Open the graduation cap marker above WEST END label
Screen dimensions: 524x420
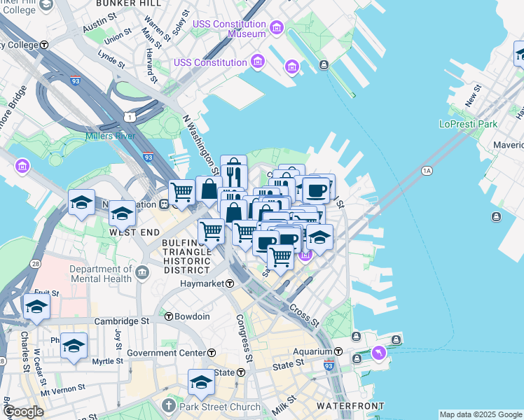pos(123,213)
